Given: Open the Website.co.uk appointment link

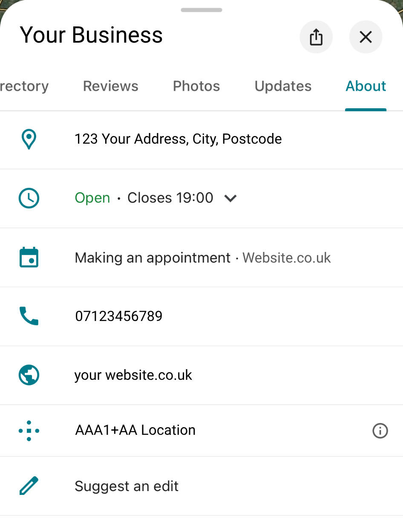Looking at the screenshot, I should click(286, 258).
